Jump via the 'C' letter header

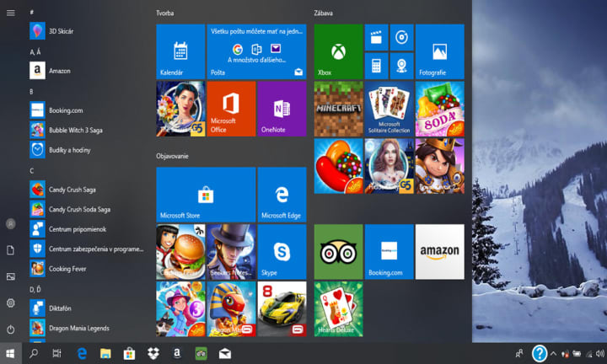[32, 170]
